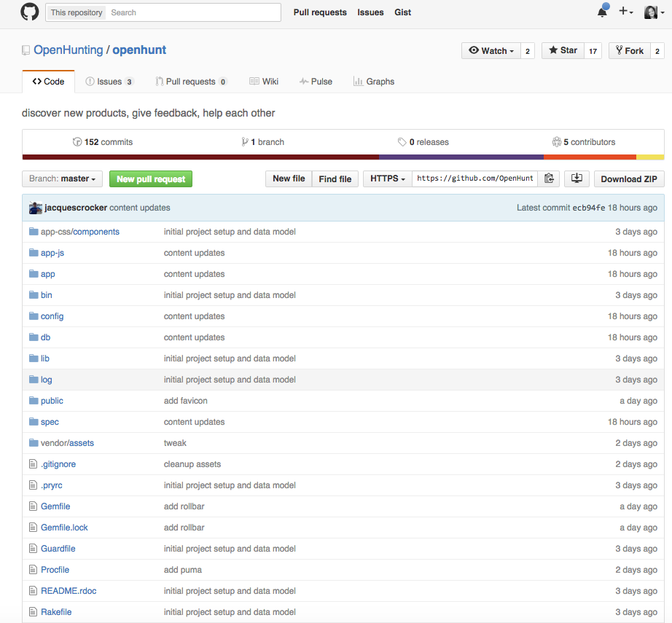Click the commits history clock icon
This screenshot has height=623, width=672.
pyautogui.click(x=77, y=142)
